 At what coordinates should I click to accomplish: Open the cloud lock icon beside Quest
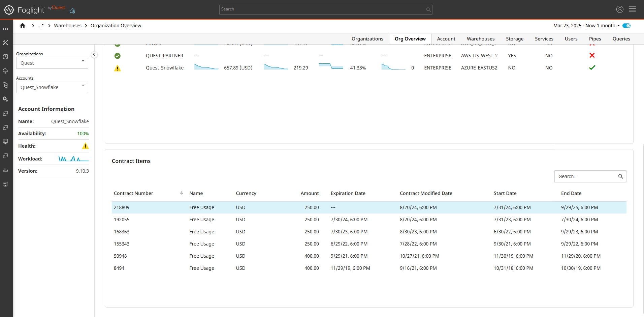point(72,11)
